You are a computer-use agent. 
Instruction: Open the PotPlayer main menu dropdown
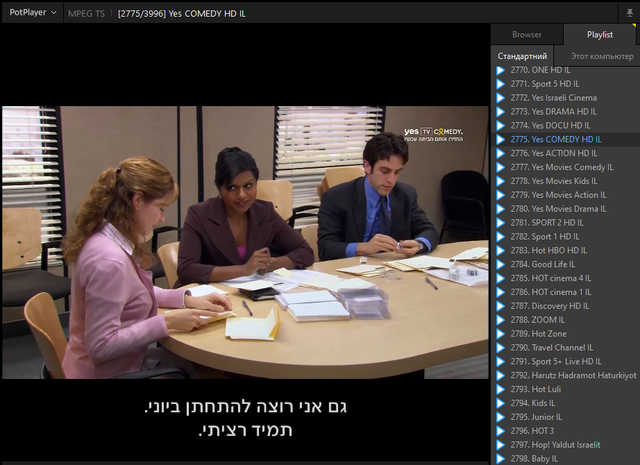[x=33, y=13]
